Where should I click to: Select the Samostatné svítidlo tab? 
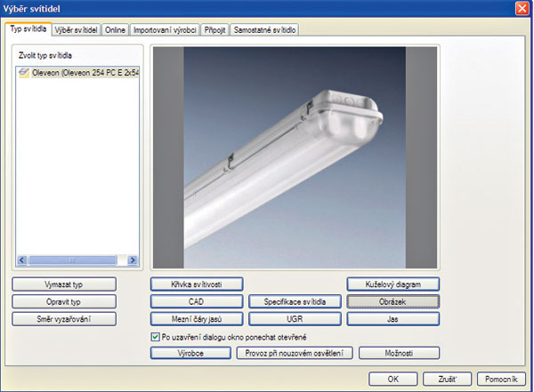(x=264, y=29)
